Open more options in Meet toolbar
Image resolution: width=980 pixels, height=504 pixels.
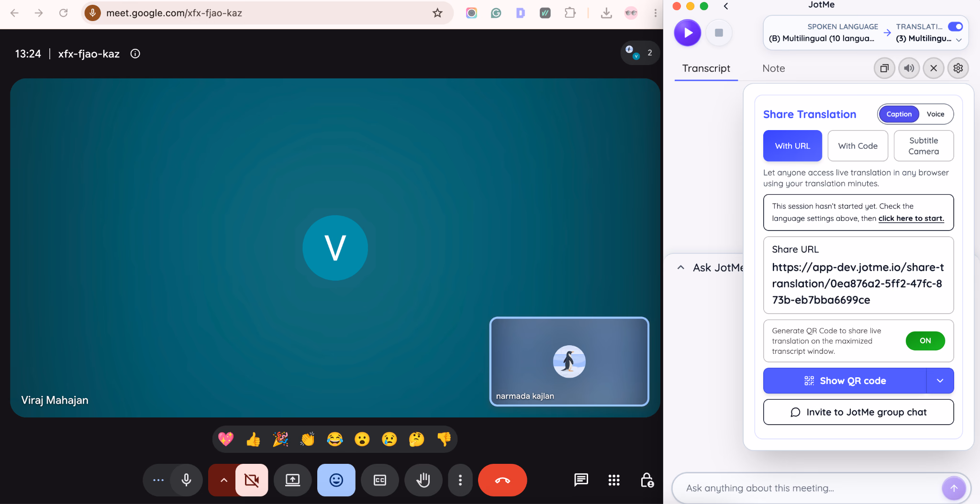pyautogui.click(x=460, y=480)
